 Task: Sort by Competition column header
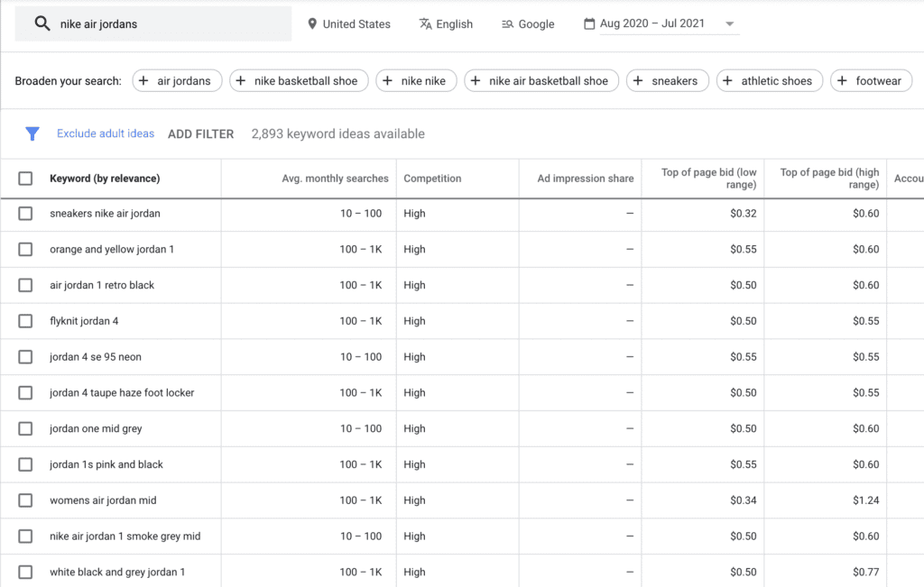(432, 179)
